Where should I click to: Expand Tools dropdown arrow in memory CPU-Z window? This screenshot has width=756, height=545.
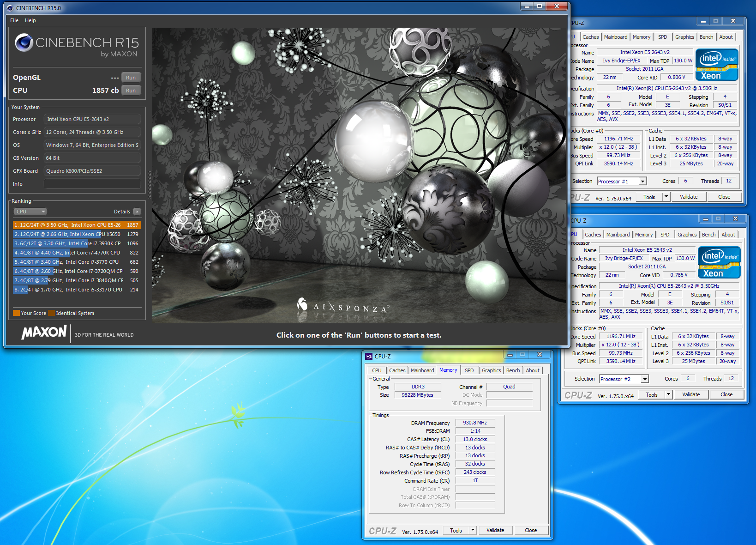(473, 531)
